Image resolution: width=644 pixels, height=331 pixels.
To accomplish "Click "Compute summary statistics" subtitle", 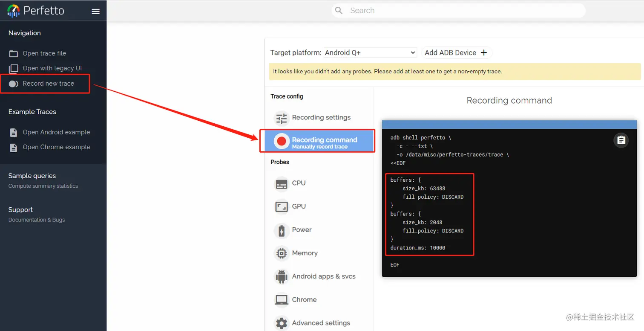I will coord(43,186).
